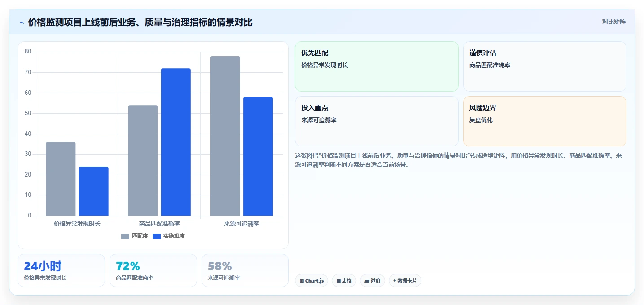Image resolution: width=644 pixels, height=305 pixels.
Task: Select the 优先匹配 matrix card
Action: pos(377,66)
